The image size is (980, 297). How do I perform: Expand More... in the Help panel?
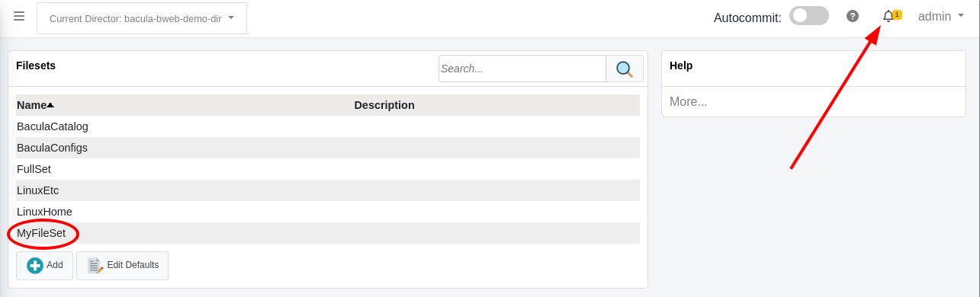tap(688, 101)
